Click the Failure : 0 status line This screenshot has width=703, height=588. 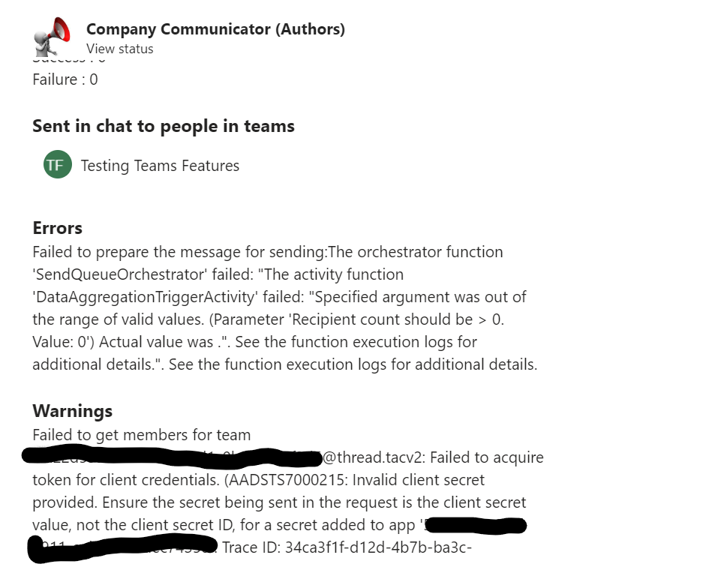tap(65, 79)
